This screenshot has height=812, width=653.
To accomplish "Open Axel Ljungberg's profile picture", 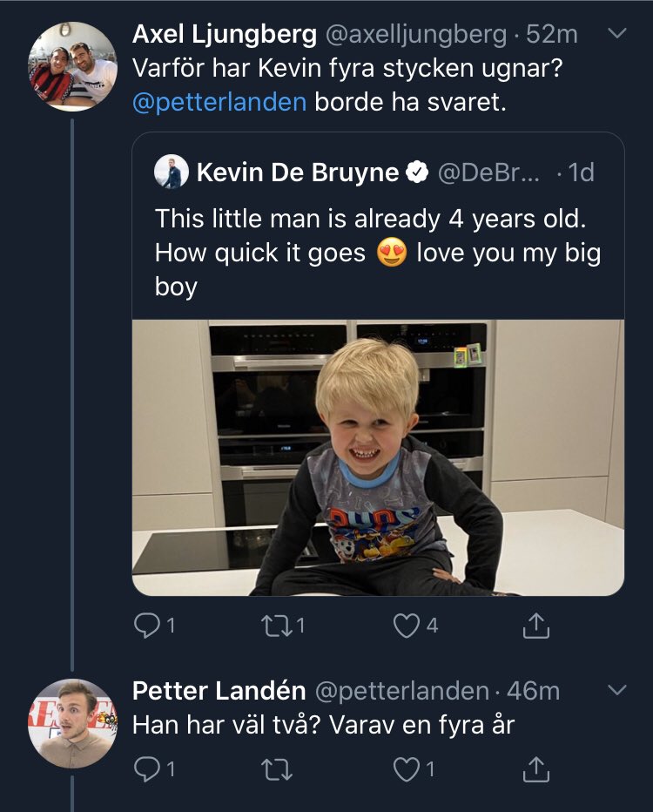I will 72,67.
